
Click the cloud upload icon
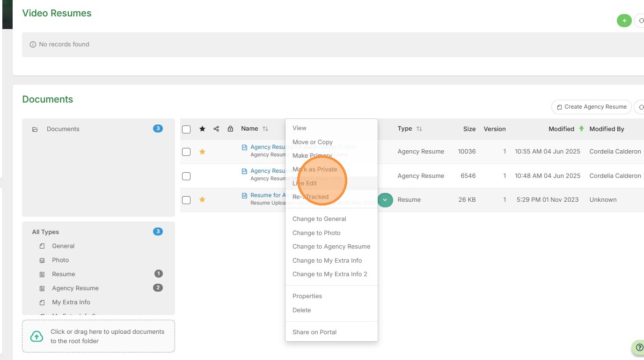click(x=37, y=336)
